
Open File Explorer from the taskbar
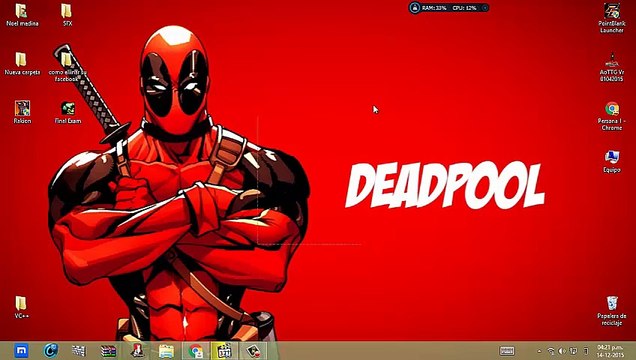pyautogui.click(x=166, y=351)
